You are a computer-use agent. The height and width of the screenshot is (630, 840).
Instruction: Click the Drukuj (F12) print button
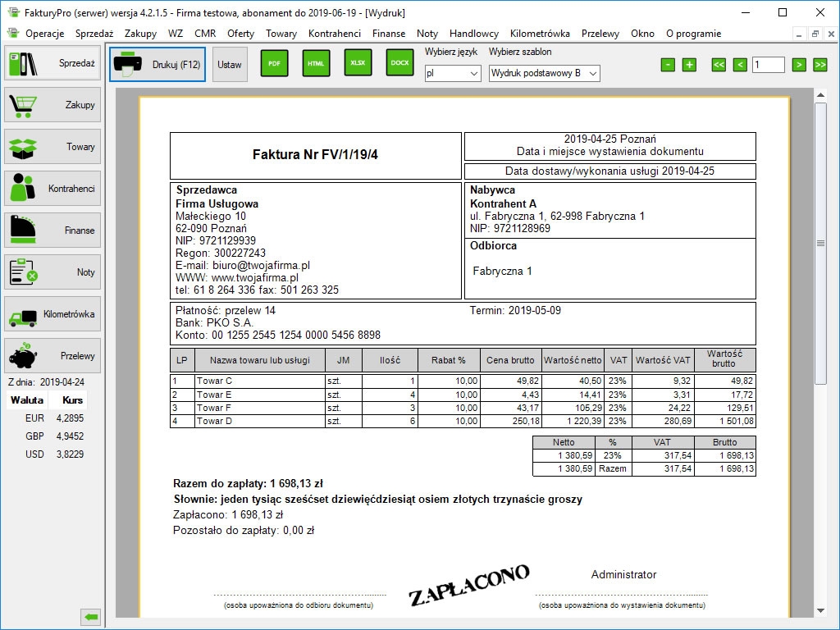point(159,64)
